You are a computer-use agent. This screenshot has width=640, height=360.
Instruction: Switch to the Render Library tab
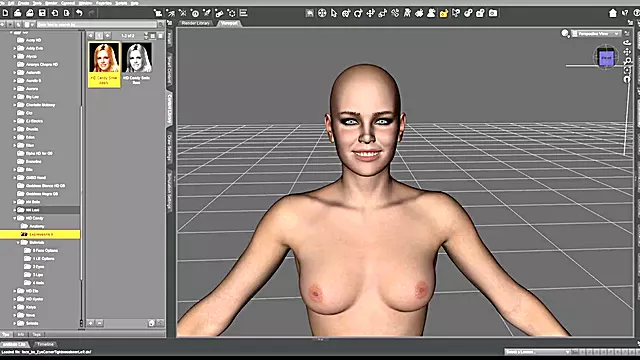196,23
